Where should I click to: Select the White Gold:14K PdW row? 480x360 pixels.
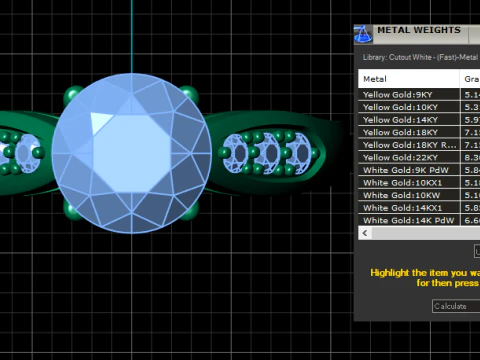[x=419, y=220]
